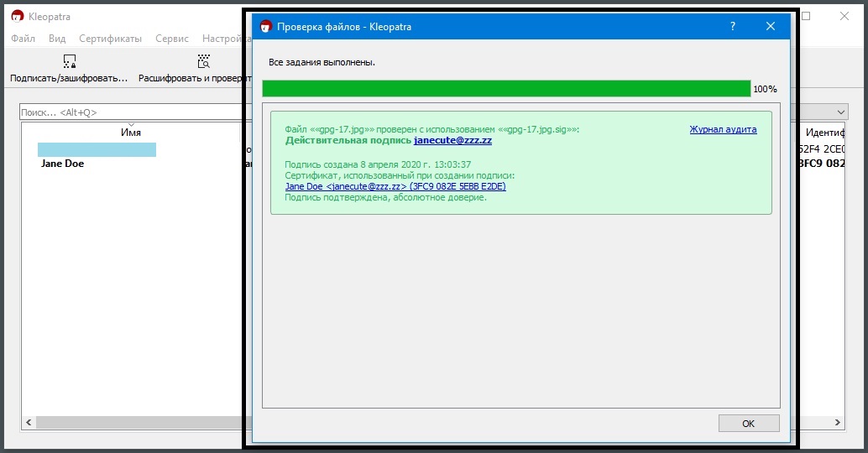This screenshot has width=868, height=453.
Task: Click the question mark help button in dialog
Action: coord(733,26)
